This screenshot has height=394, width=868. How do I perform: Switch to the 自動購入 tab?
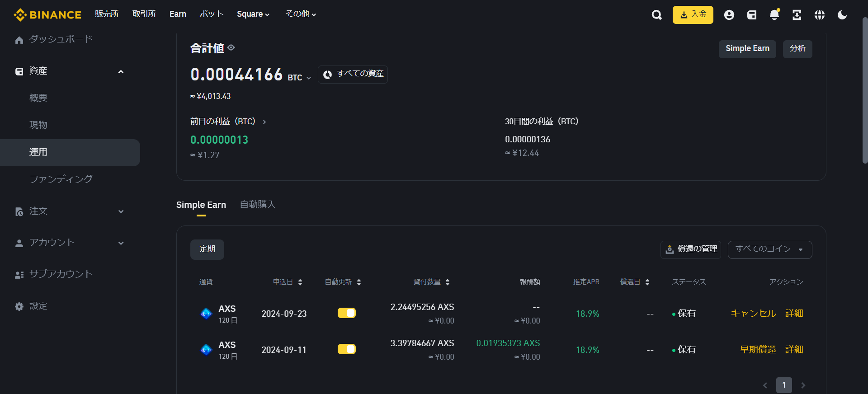click(258, 205)
